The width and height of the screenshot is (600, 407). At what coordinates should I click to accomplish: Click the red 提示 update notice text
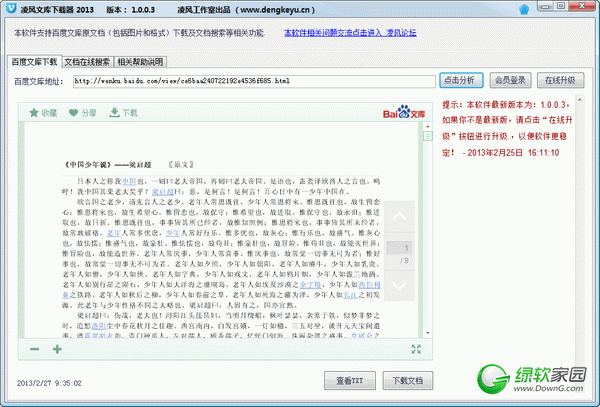click(x=507, y=129)
